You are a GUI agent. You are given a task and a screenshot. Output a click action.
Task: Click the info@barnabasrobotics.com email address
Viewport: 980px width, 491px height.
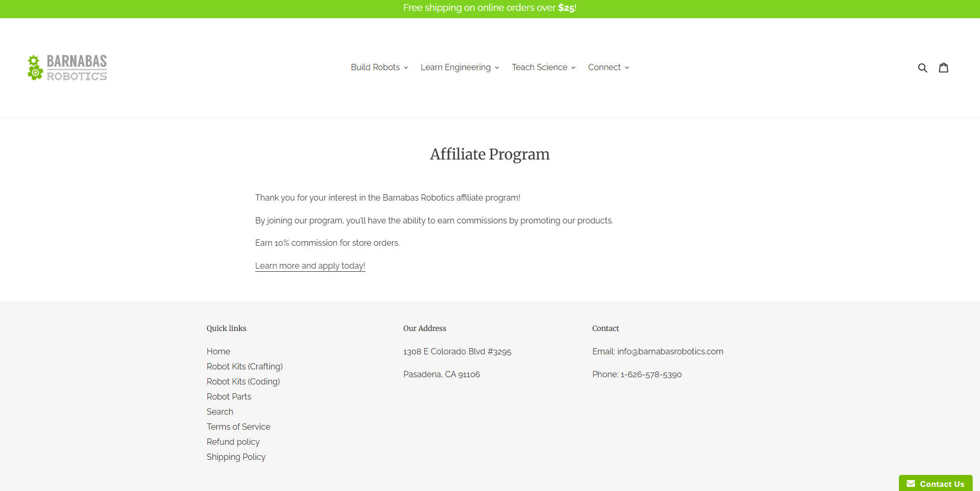point(670,352)
